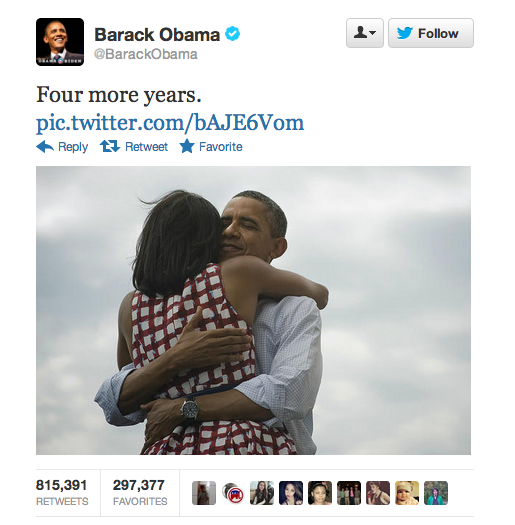Click the Barack Obama display name

pos(157,34)
